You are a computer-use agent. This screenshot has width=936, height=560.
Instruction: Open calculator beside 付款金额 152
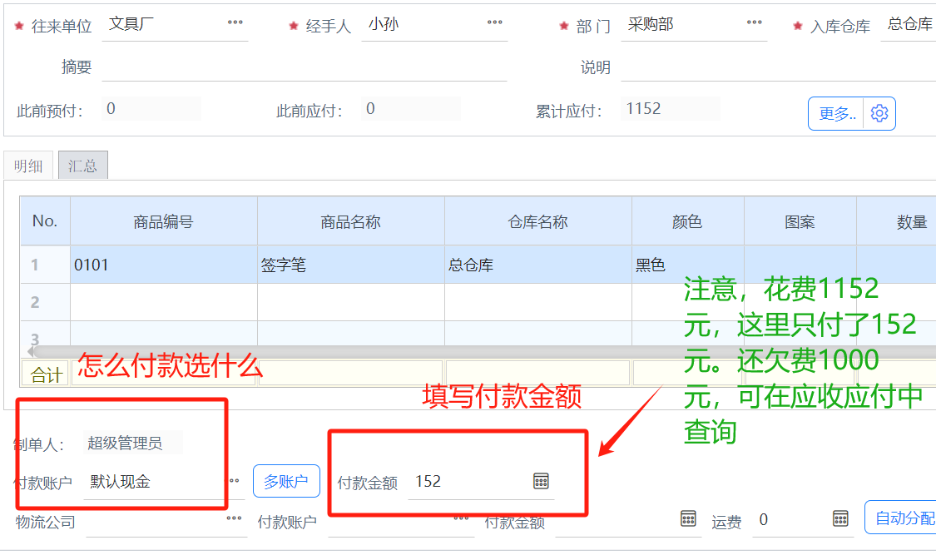[541, 481]
